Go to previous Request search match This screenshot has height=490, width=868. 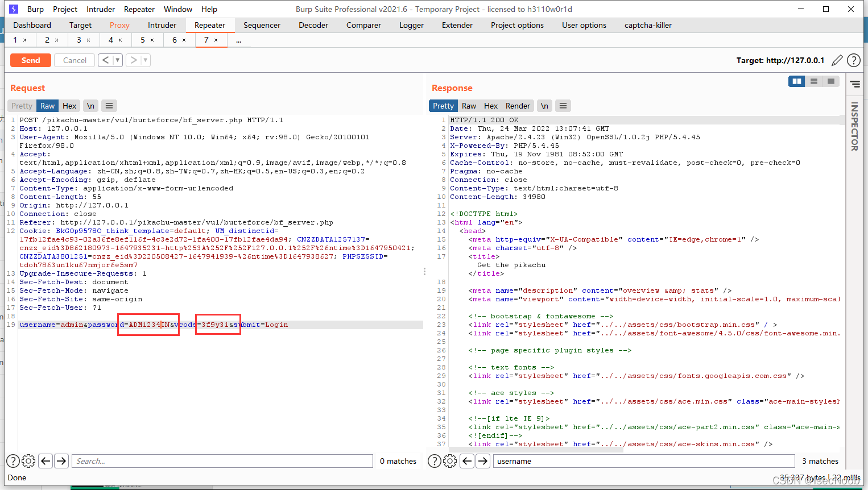click(x=46, y=461)
